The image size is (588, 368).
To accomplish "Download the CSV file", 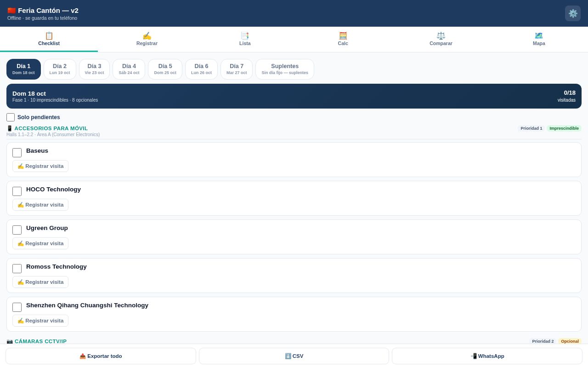I will point(294,356).
